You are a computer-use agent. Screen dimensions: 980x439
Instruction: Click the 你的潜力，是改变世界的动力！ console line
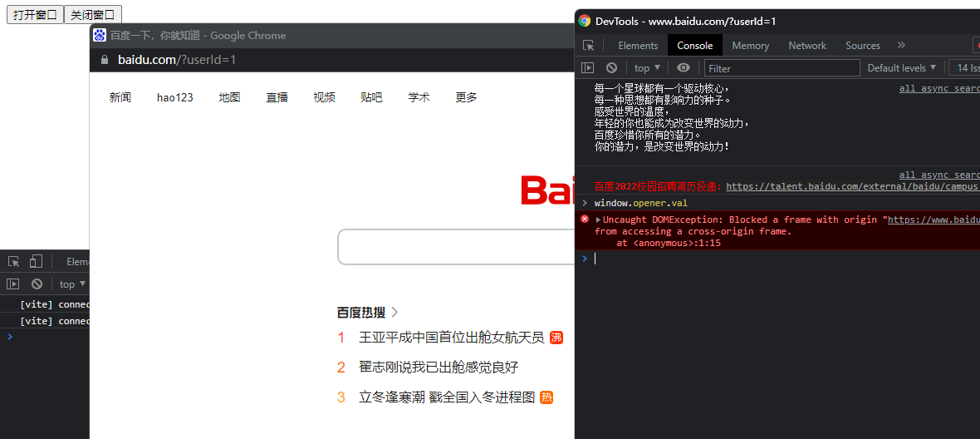(x=661, y=147)
